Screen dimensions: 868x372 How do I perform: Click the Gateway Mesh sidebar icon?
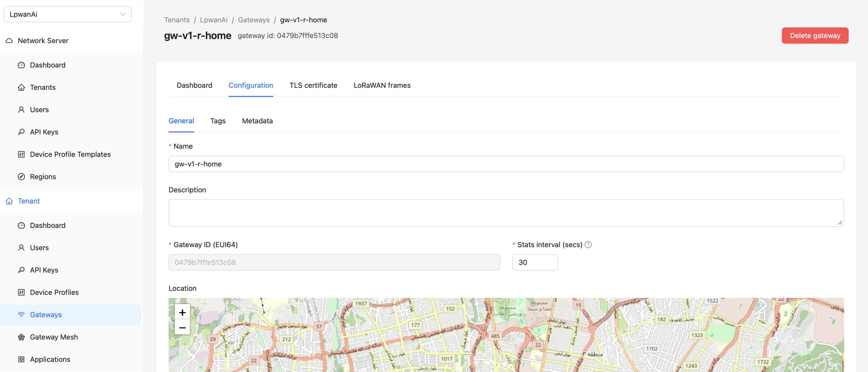click(21, 337)
